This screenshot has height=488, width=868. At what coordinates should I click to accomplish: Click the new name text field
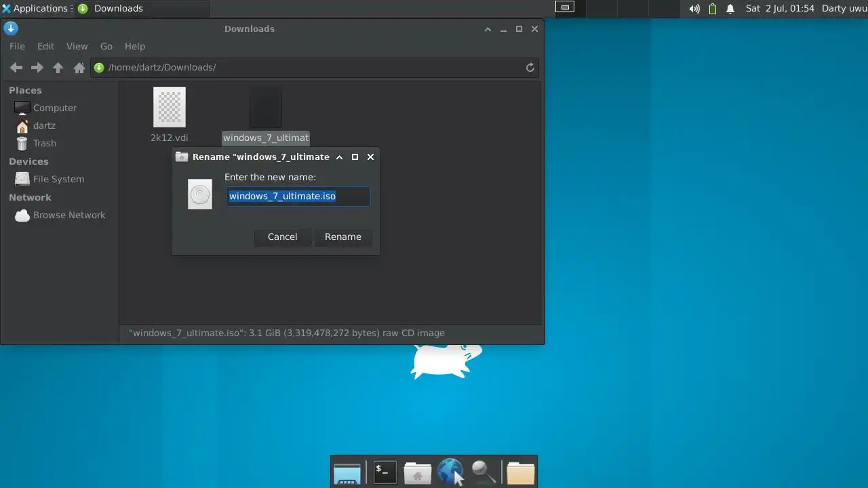tap(298, 197)
